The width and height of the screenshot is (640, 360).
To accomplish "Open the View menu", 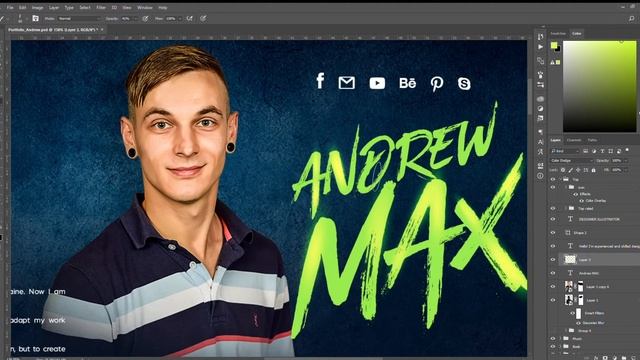I will click(127, 8).
